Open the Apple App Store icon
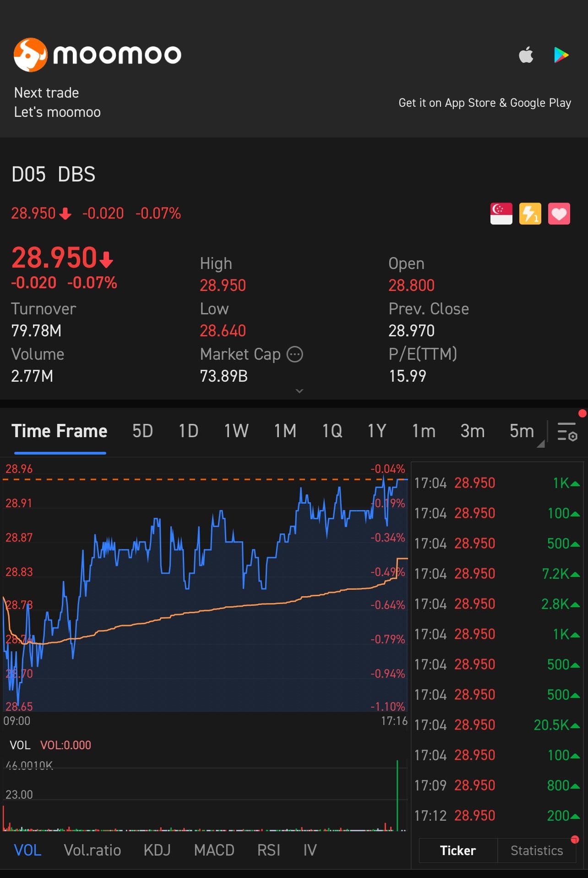The height and width of the screenshot is (878, 588). click(x=526, y=55)
